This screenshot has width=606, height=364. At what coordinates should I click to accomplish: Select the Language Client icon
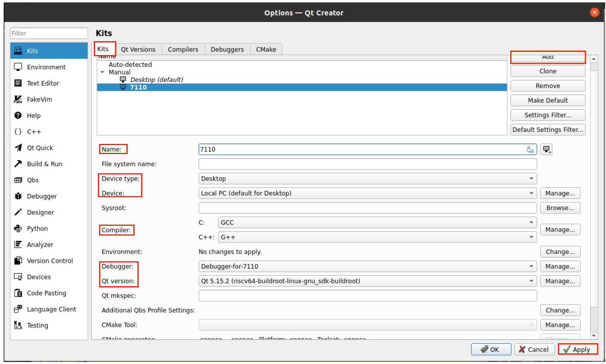tap(18, 309)
